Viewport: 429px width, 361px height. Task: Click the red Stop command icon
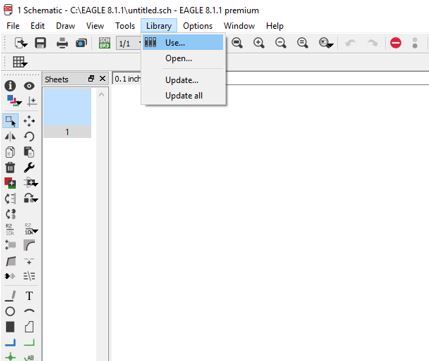point(396,43)
